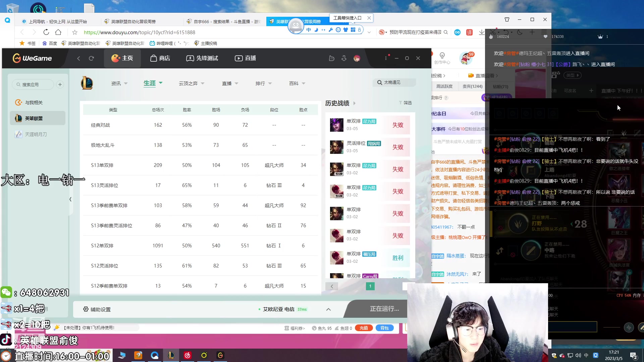
Task: Close the 工具箱快捷入口 popup
Action: point(369,18)
